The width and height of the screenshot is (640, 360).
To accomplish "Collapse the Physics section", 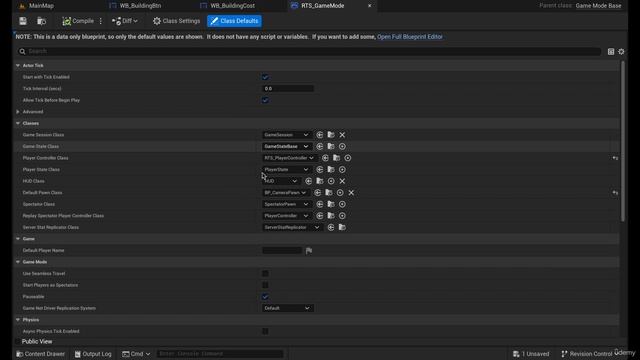I will (x=18, y=320).
